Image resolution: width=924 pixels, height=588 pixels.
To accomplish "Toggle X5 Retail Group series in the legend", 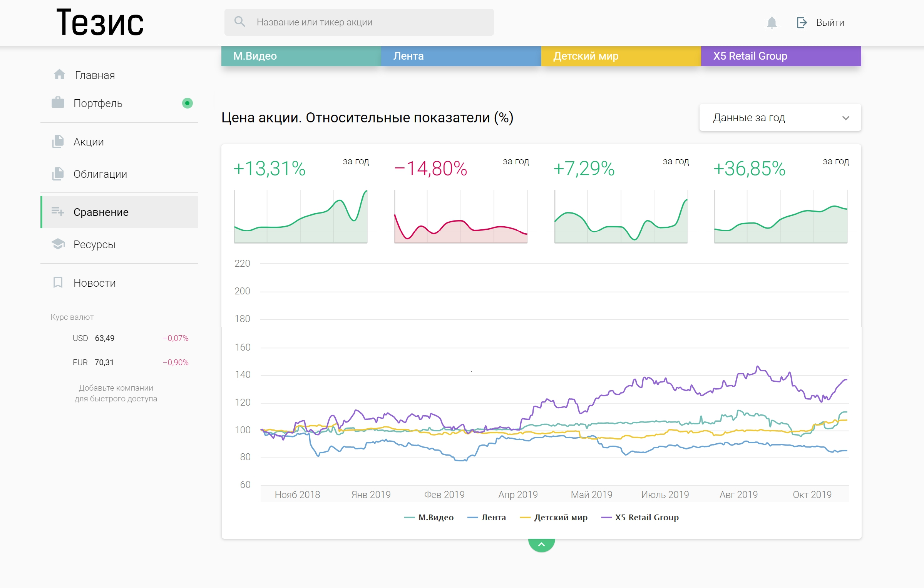I will [640, 517].
